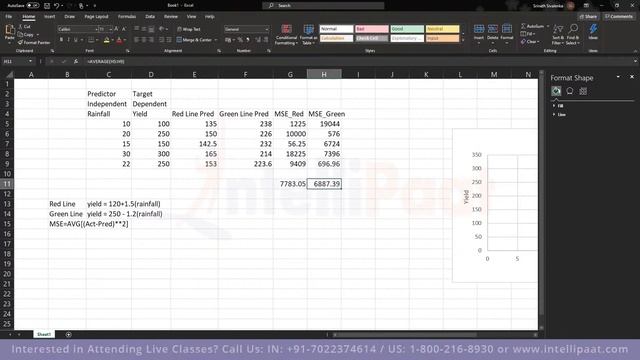Open Format Shape pane options dropdown
The height and width of the screenshot is (360, 640).
[618, 77]
